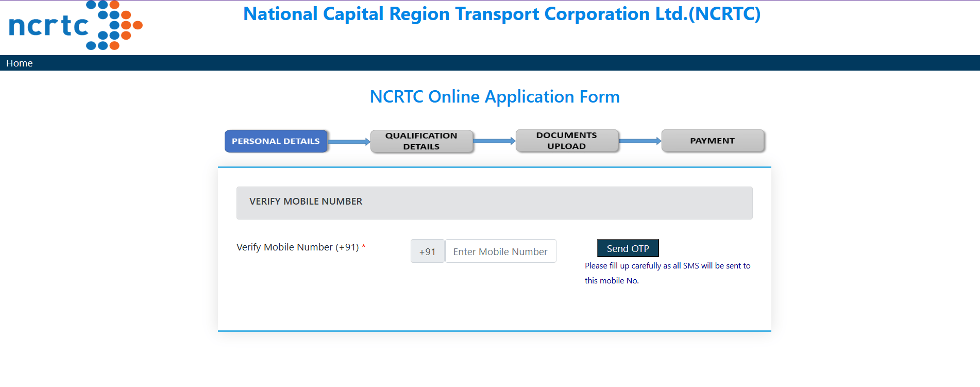Click the SMS warning note text
The width and height of the screenshot is (980, 387).
coord(667,273)
